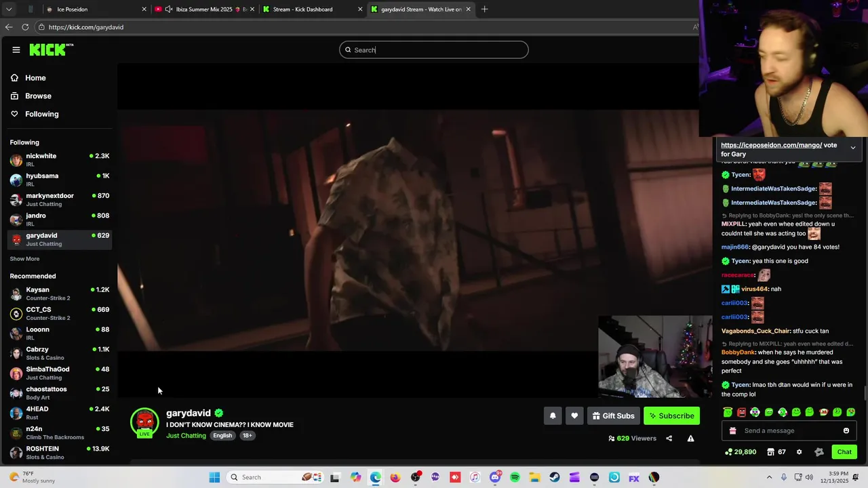Click the browser back arrow

click(9, 27)
